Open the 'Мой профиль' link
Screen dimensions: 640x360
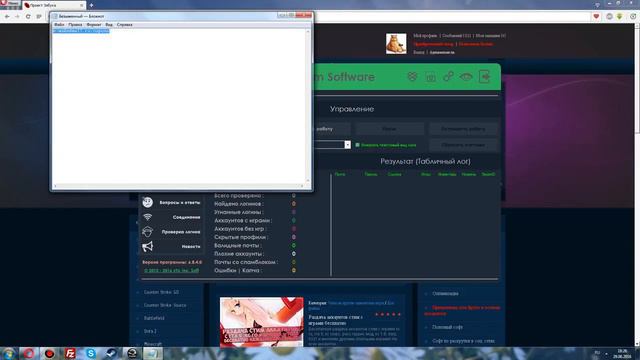click(x=425, y=36)
